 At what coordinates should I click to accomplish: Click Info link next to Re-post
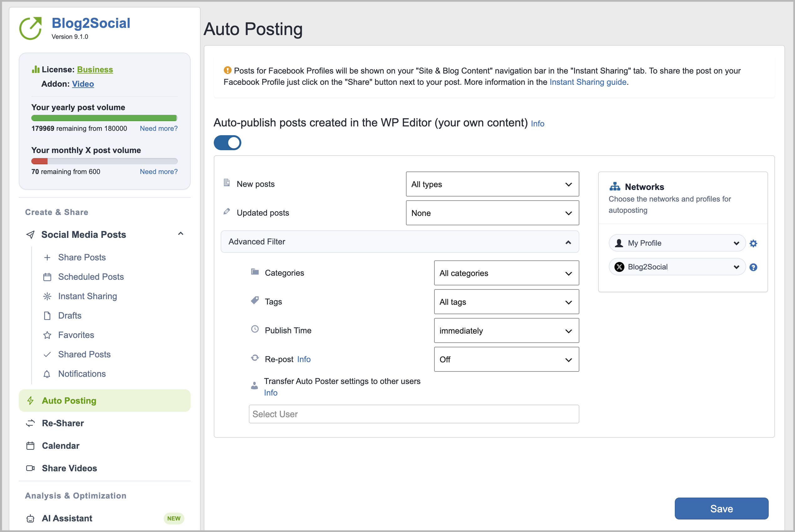click(x=304, y=359)
